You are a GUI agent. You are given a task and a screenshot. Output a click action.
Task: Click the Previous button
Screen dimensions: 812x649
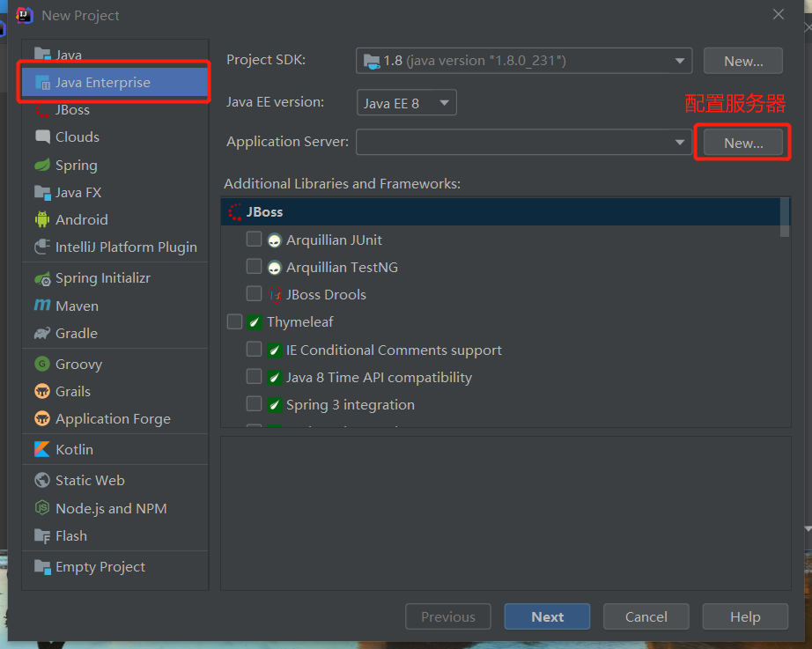click(x=448, y=616)
